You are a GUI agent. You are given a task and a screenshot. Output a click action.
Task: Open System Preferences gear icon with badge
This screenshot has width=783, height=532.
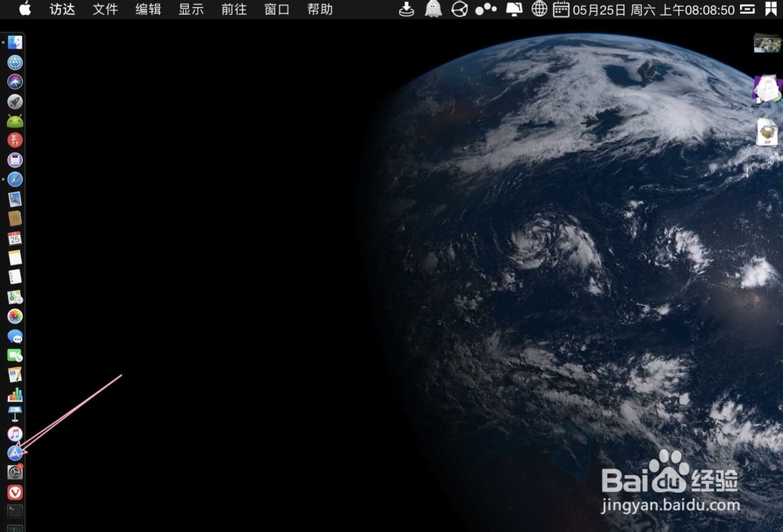click(15, 472)
